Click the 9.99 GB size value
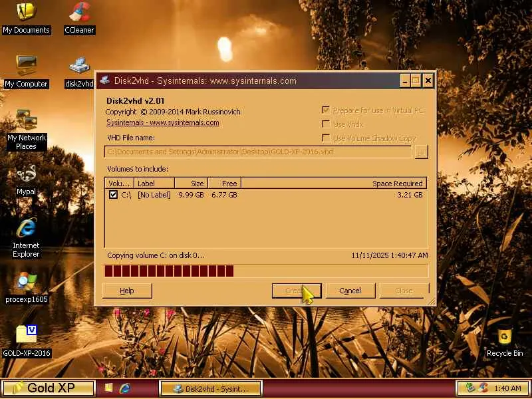Viewport: 532px width, 399px height. [191, 195]
